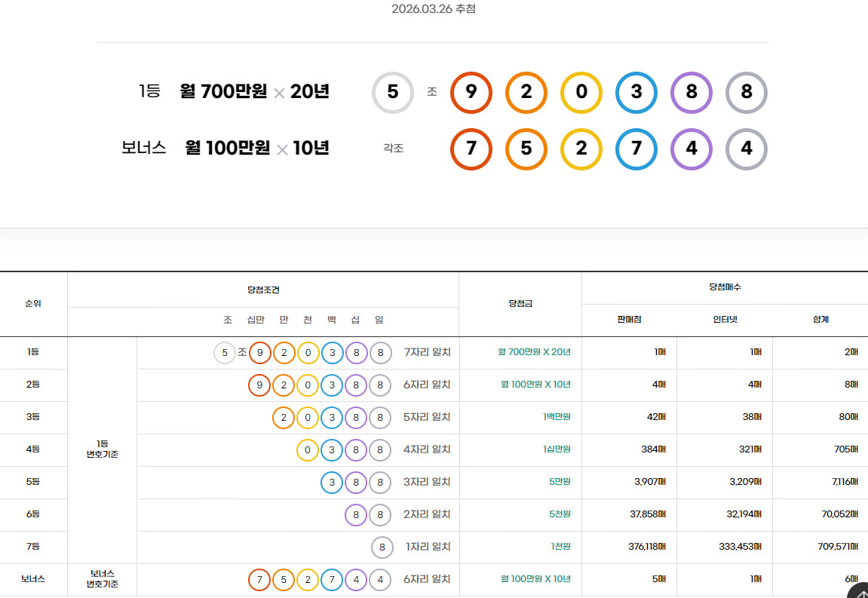Click the 당첨조건 column header
Image resolution: width=868 pixels, height=598 pixels.
[262, 290]
